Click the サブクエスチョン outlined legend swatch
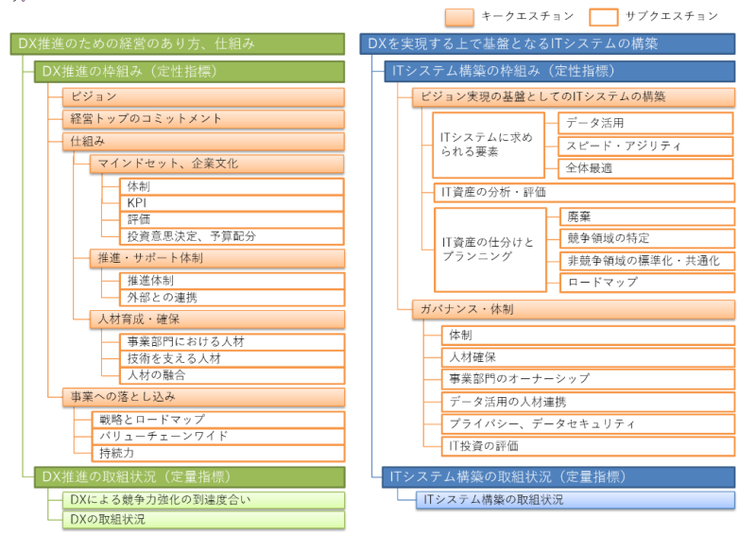 click(x=604, y=16)
